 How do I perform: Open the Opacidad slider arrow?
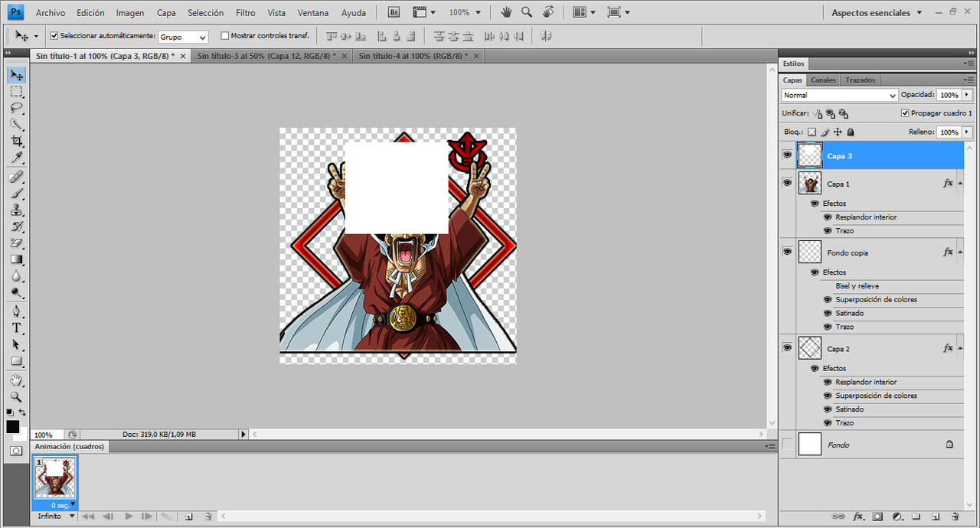pos(967,95)
